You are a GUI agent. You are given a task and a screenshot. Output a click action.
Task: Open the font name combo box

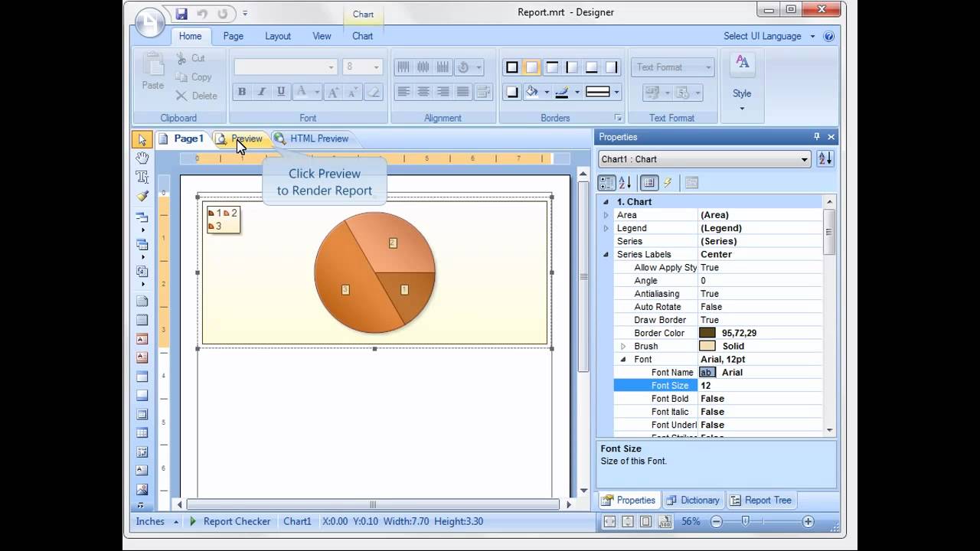[286, 67]
